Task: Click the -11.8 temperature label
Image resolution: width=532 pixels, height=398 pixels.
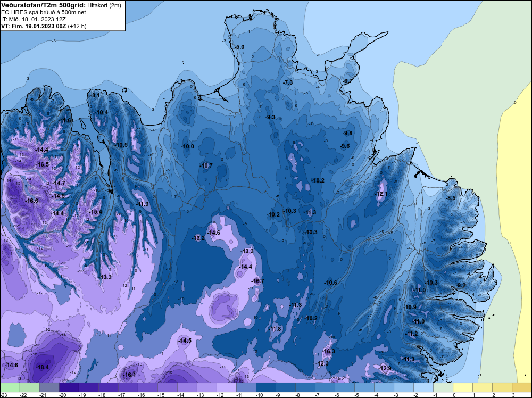Action: tap(275, 329)
